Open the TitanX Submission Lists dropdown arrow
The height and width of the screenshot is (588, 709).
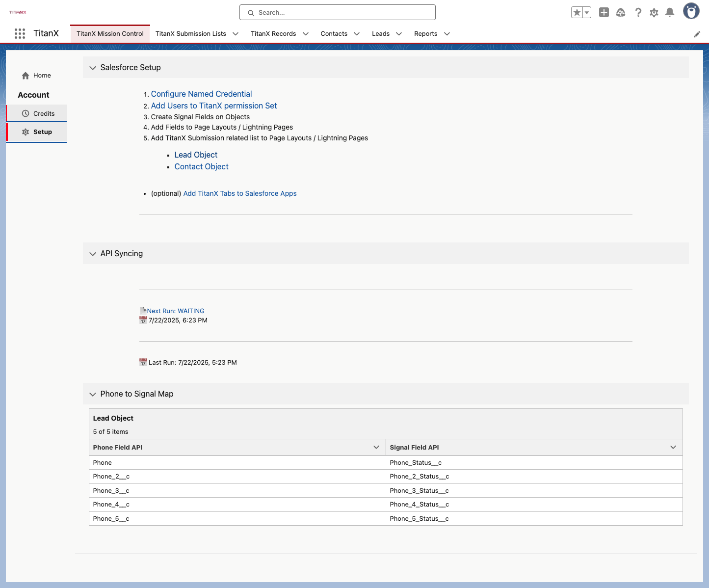point(236,34)
